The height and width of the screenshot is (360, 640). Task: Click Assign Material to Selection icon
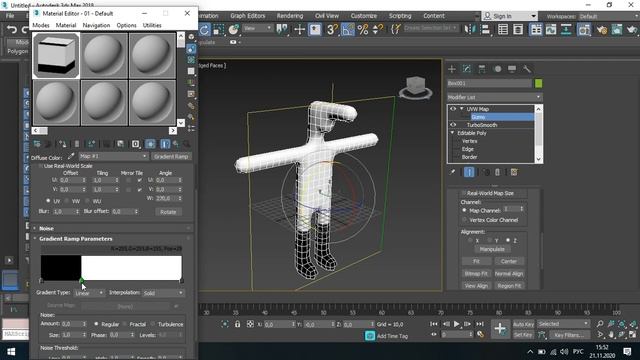(62, 144)
